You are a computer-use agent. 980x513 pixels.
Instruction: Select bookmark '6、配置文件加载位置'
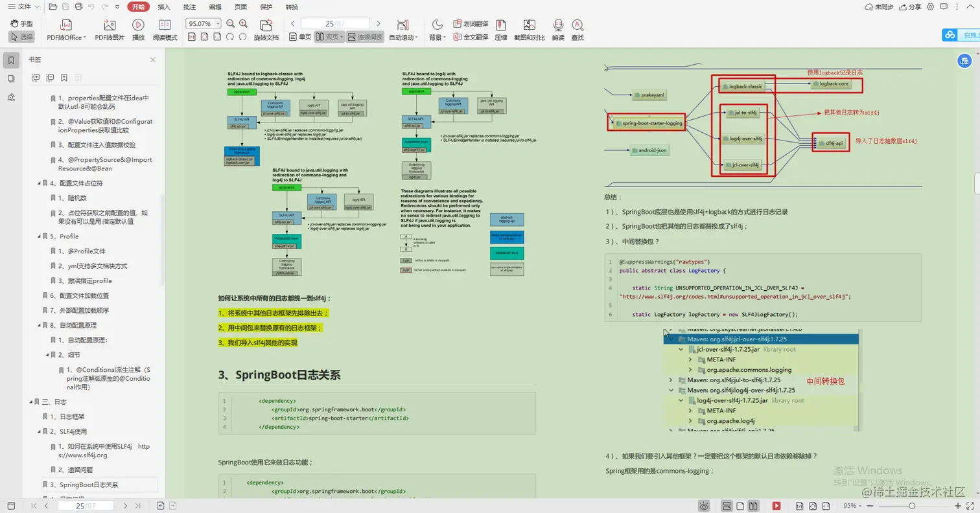point(80,295)
